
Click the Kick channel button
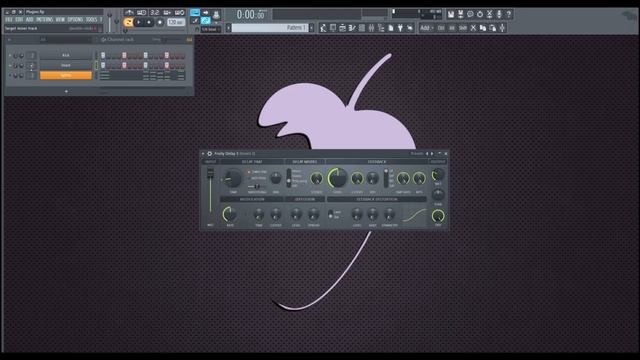pyautogui.click(x=66, y=56)
